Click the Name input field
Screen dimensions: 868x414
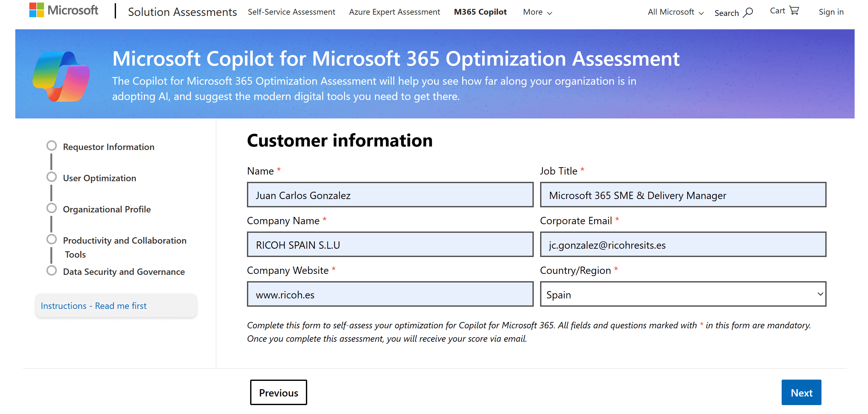click(x=390, y=195)
